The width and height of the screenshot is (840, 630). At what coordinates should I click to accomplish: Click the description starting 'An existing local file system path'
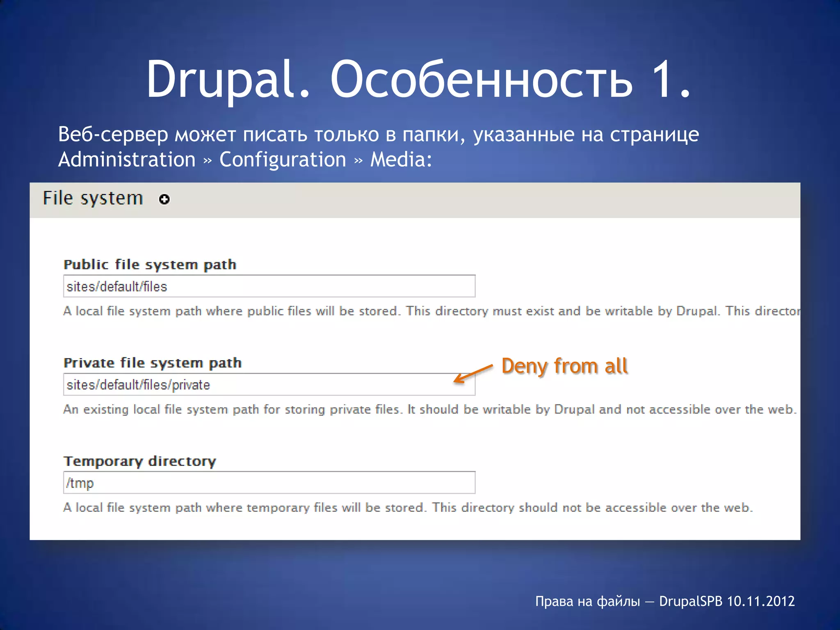(x=430, y=409)
